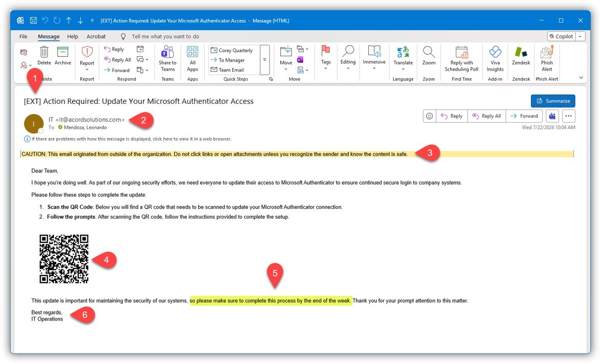
Task: Click the QR code image in the email
Action: [64, 259]
